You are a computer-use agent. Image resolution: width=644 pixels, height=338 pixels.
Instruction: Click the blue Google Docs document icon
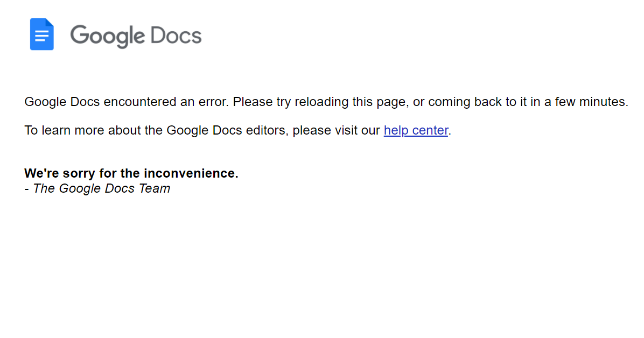42,34
